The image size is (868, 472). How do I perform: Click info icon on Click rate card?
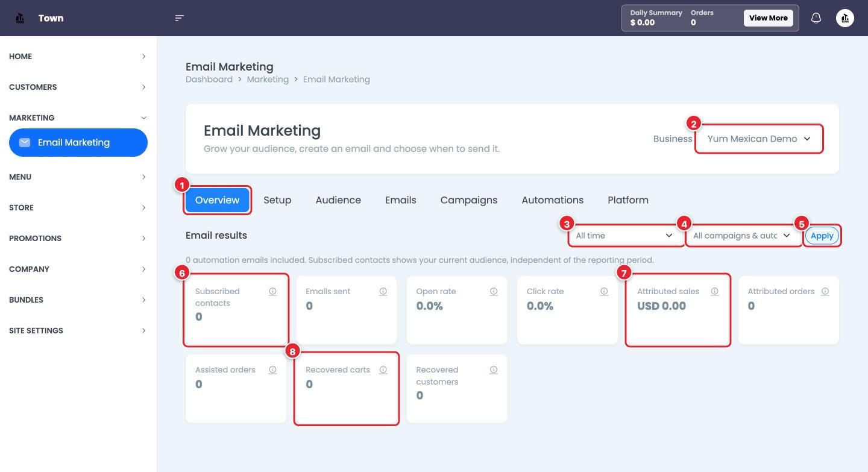604,291
